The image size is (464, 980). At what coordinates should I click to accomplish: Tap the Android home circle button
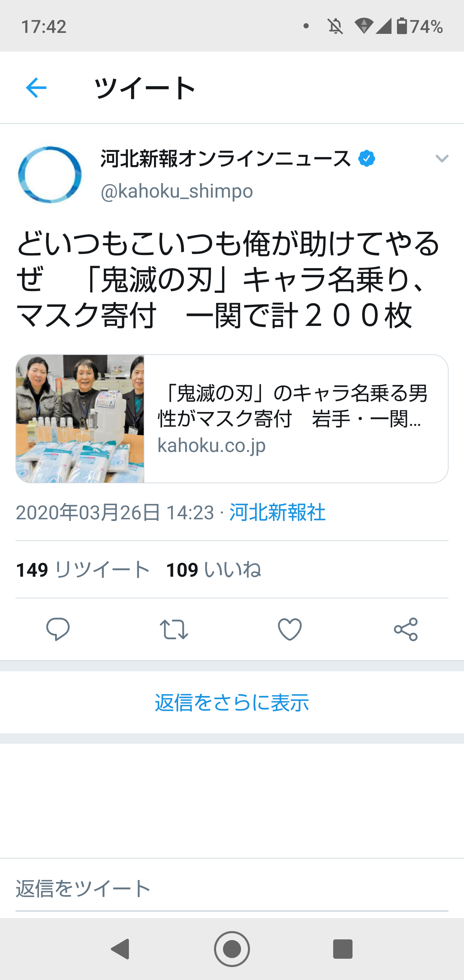[x=232, y=949]
